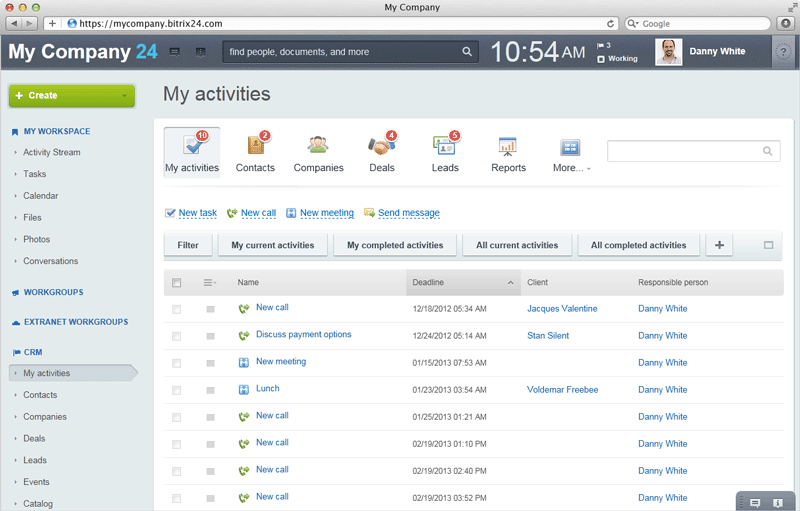Open the Companies CRM icon
800x511 pixels.
318,147
